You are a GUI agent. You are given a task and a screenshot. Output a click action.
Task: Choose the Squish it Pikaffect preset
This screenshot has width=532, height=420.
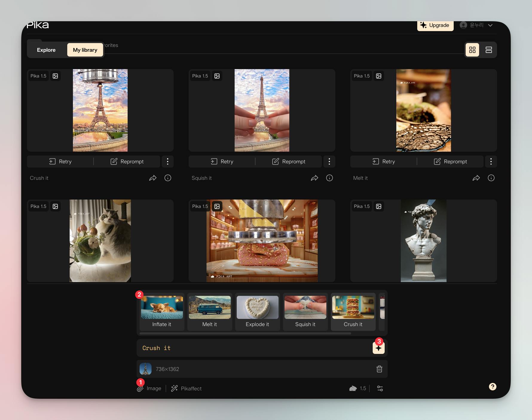305,312
